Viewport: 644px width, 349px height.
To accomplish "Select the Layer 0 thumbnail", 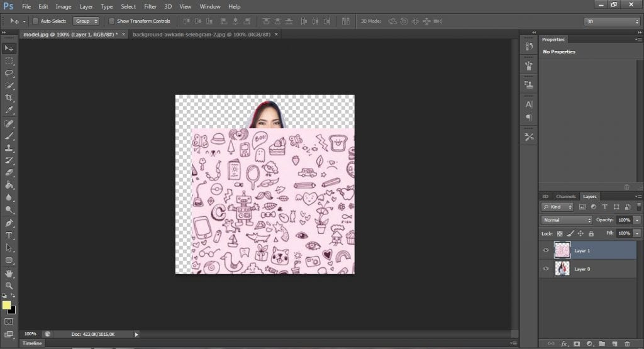I will 562,269.
